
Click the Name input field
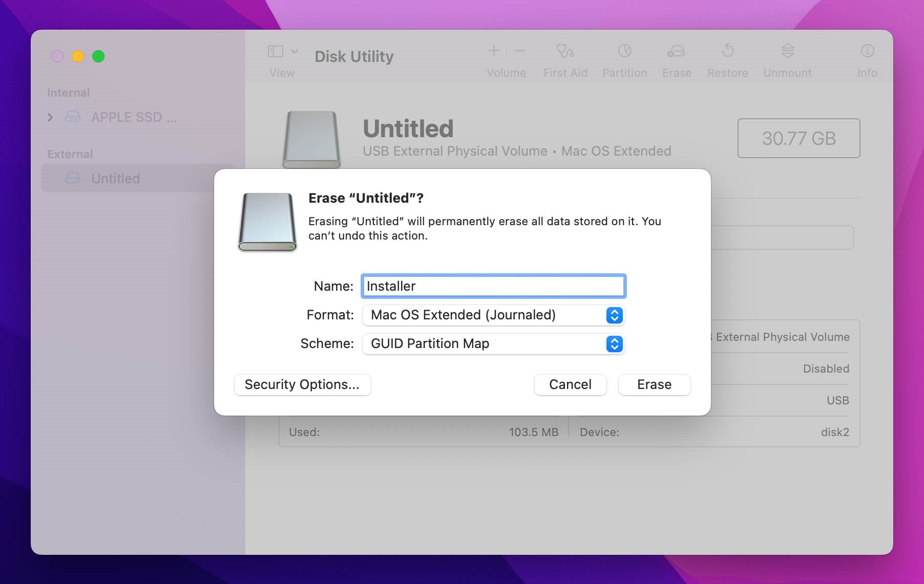pyautogui.click(x=493, y=286)
